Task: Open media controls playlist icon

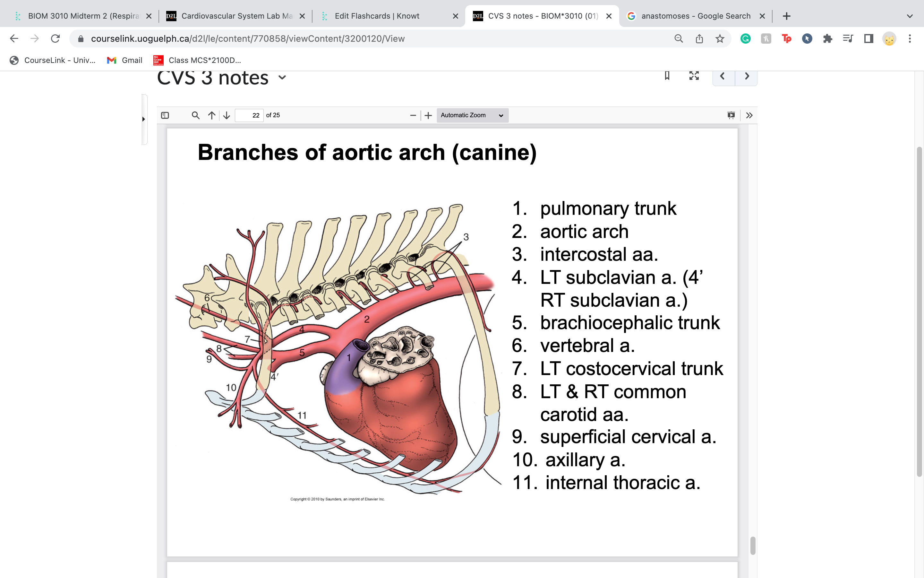Action: pos(848,39)
